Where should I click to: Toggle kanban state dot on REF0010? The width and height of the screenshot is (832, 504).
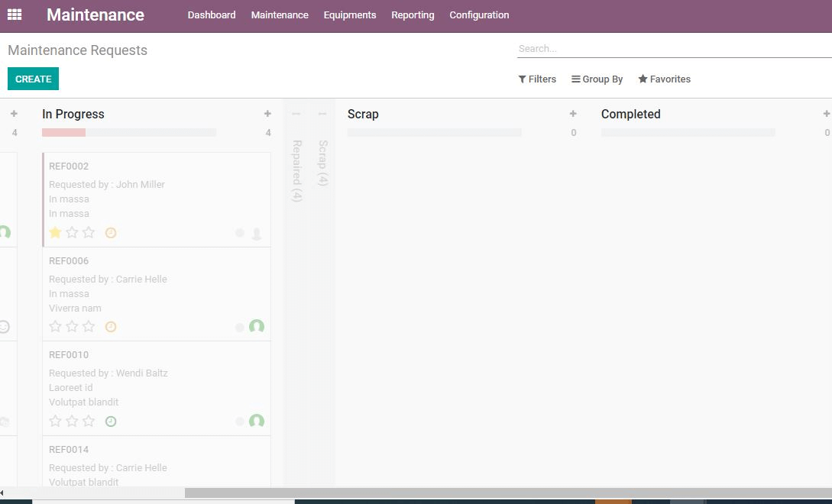[x=240, y=422]
